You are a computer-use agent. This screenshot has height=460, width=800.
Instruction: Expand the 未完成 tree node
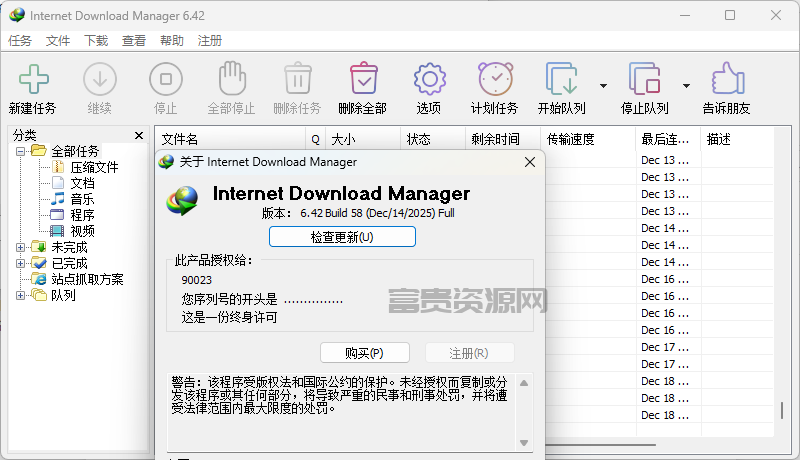pos(20,247)
